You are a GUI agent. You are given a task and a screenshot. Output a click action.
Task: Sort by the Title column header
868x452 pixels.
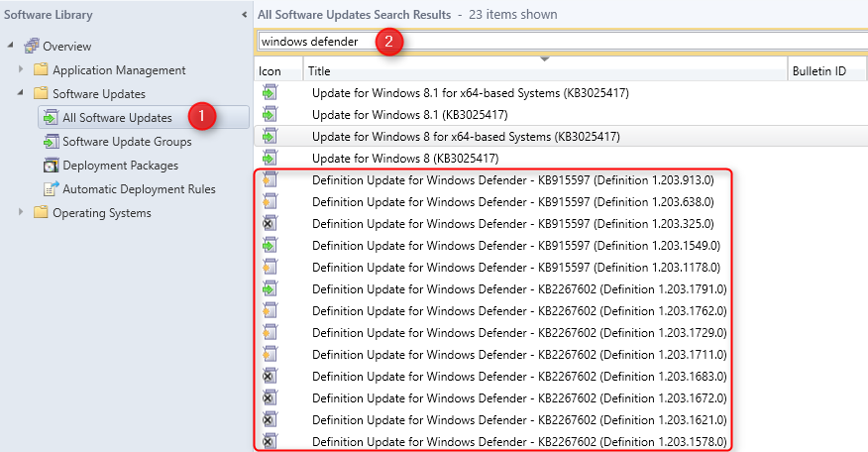[545, 71]
